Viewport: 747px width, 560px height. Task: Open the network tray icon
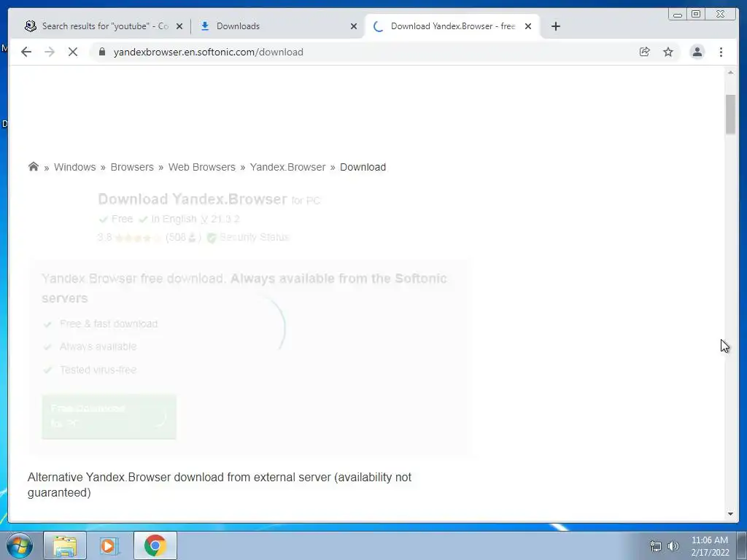coord(656,545)
